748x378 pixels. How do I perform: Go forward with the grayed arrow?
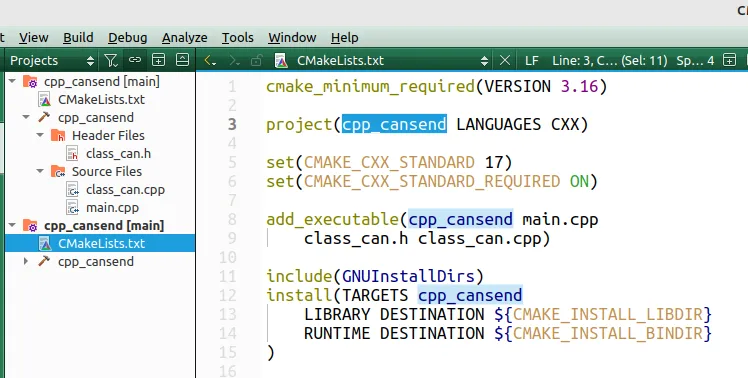(234, 61)
